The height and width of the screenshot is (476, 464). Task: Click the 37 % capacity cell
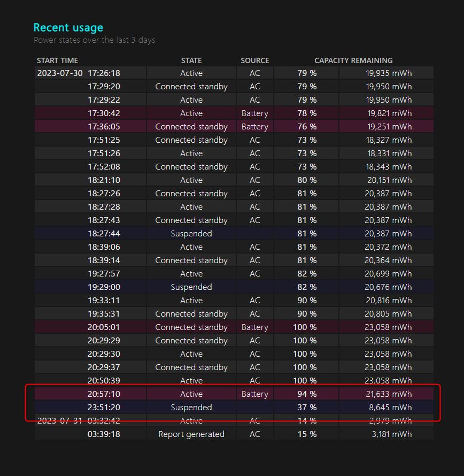(x=307, y=408)
